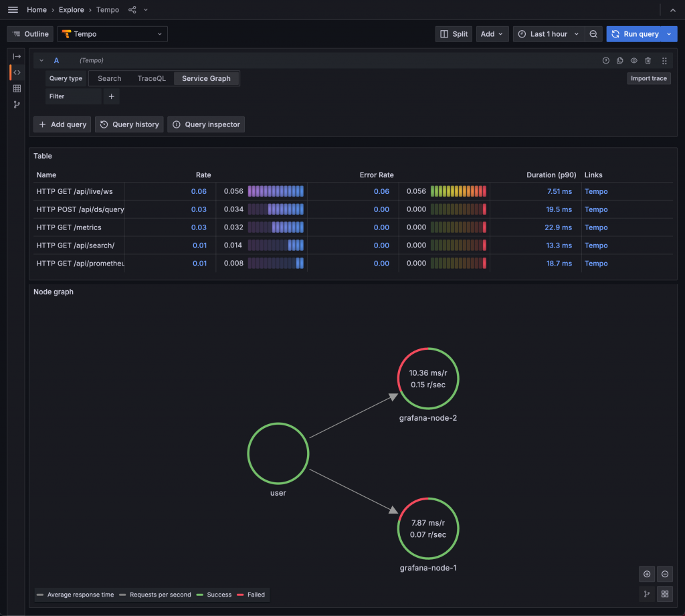Toggle query A visibility with eye icon
This screenshot has height=616, width=685.
pos(634,61)
